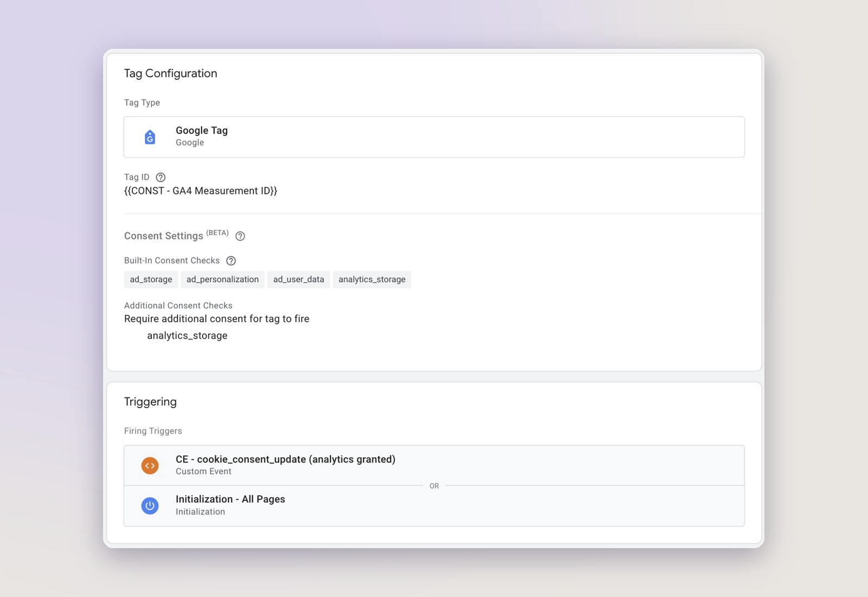Click the Tag Configuration heading
Screen dimensions: 868x597
coord(170,73)
